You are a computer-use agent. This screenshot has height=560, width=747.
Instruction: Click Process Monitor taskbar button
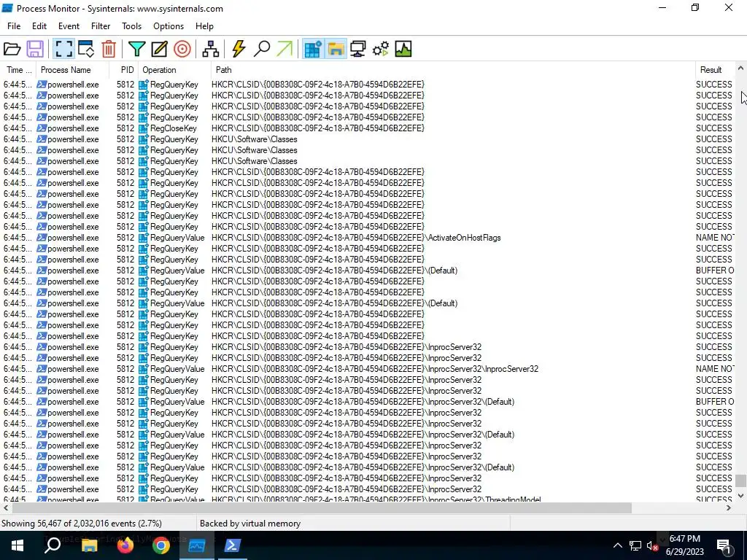click(x=197, y=545)
